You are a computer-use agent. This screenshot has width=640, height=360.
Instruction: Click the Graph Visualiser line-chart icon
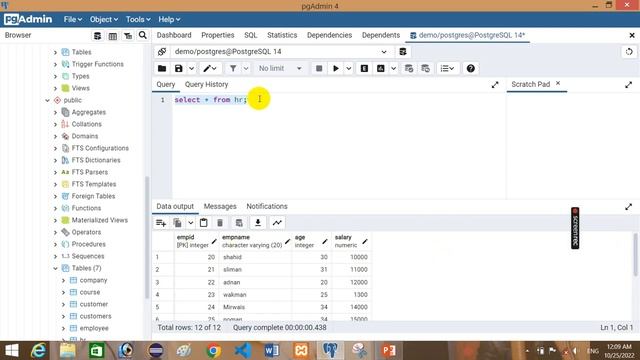click(277, 223)
